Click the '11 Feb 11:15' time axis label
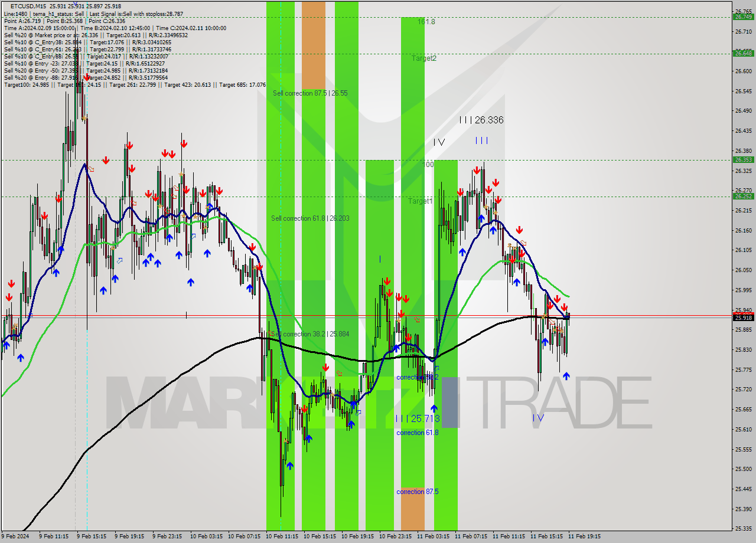The height and width of the screenshot is (543, 756). (x=509, y=537)
